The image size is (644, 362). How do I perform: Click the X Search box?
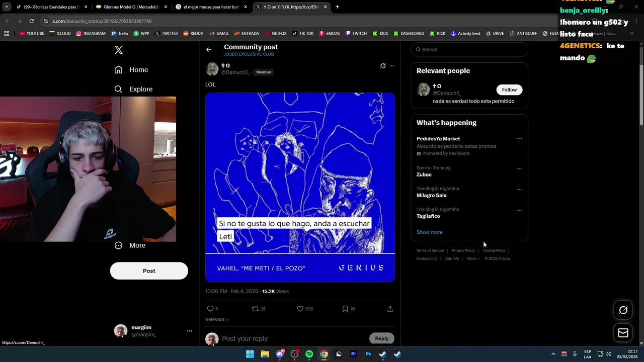(x=469, y=49)
